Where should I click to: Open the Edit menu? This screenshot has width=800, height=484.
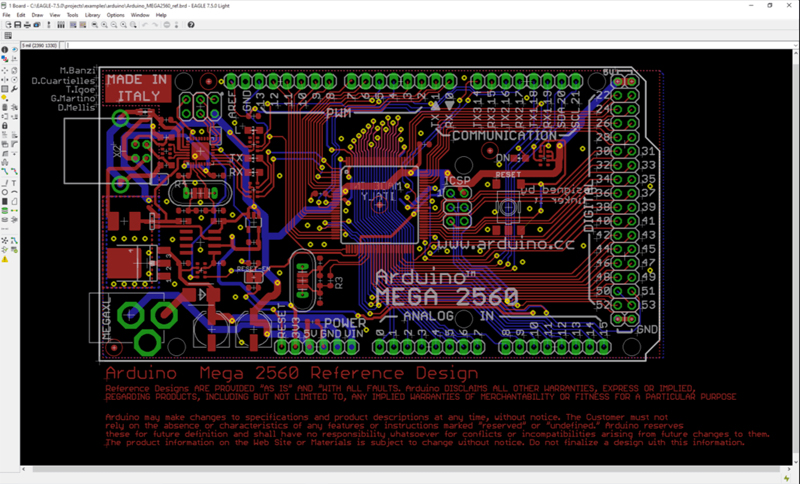coord(21,15)
